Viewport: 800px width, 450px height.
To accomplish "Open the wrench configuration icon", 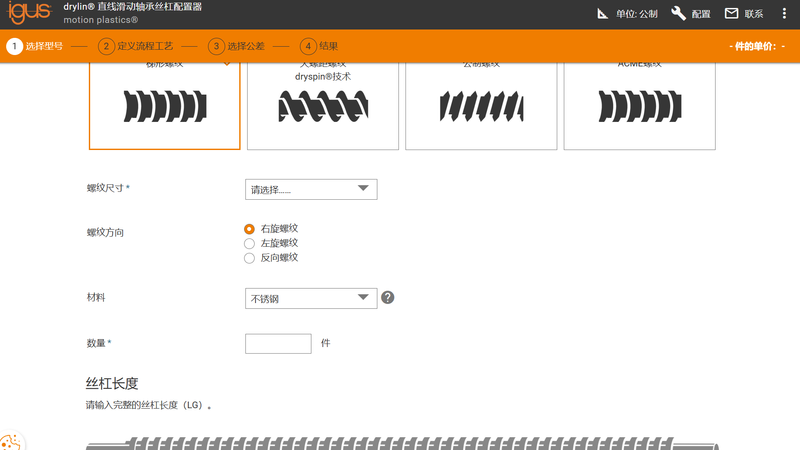I will pos(679,13).
